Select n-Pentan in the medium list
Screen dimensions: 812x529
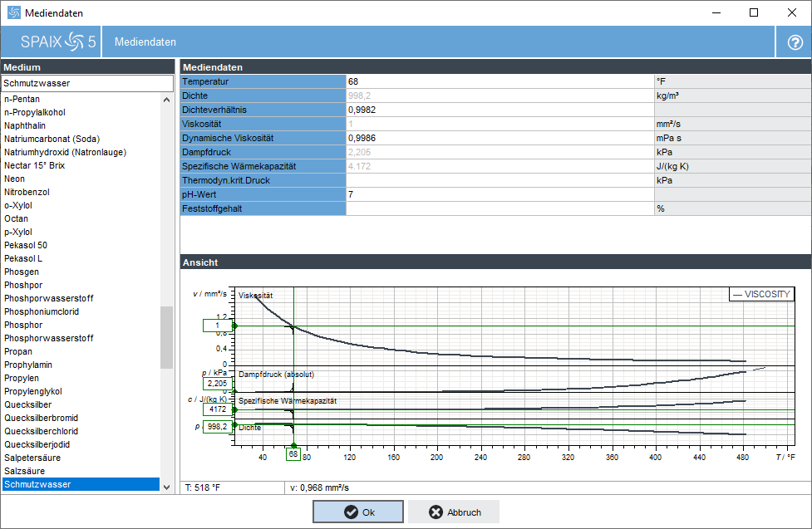(x=22, y=99)
